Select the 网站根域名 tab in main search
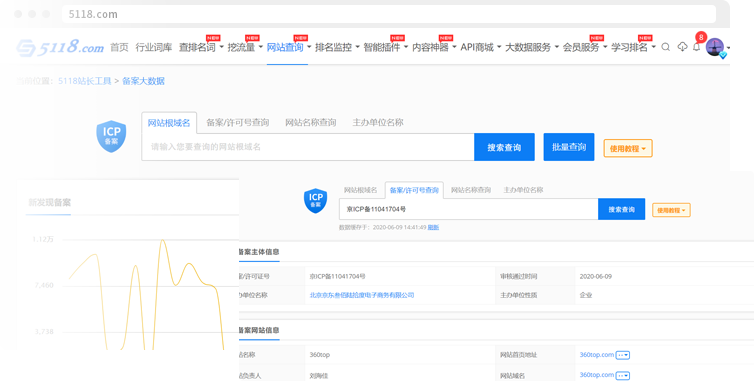 169,123
